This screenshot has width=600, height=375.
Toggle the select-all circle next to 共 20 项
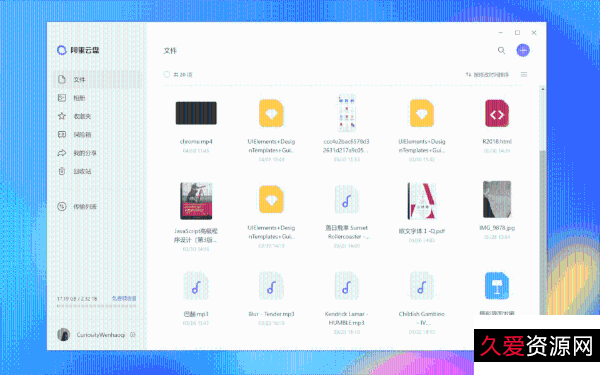[167, 74]
